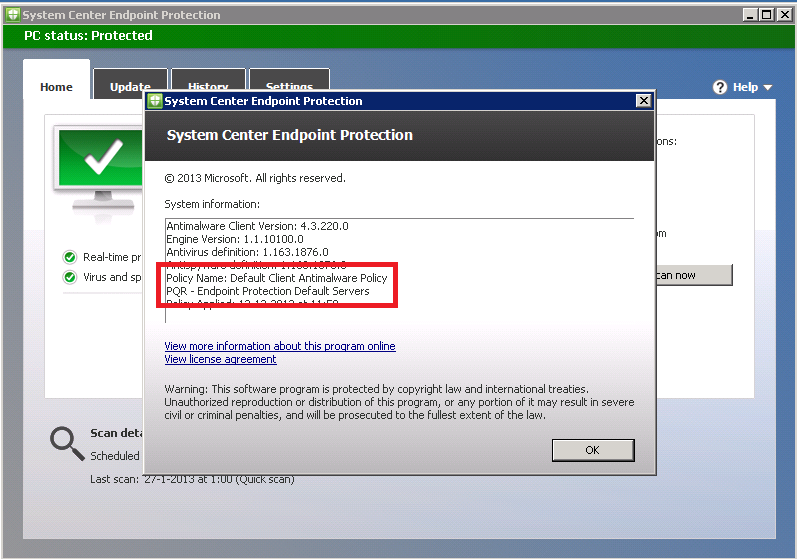Click the Scan details magnifying glass icon
The image size is (797, 559).
coord(67,444)
